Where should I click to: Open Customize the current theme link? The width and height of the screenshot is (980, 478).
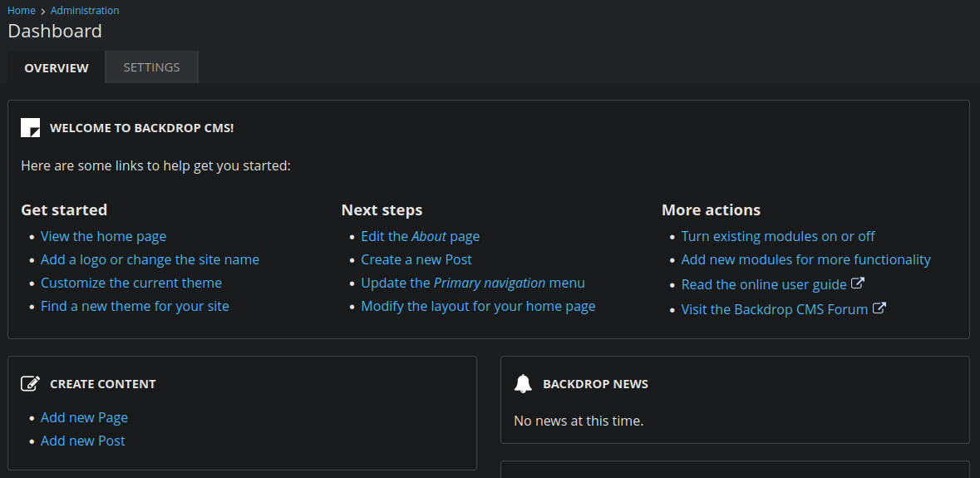pyautogui.click(x=131, y=283)
